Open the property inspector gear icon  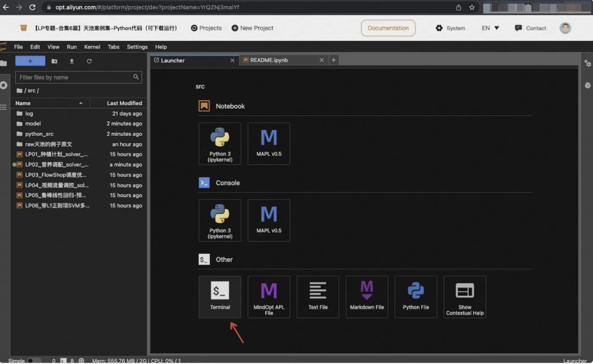click(587, 63)
